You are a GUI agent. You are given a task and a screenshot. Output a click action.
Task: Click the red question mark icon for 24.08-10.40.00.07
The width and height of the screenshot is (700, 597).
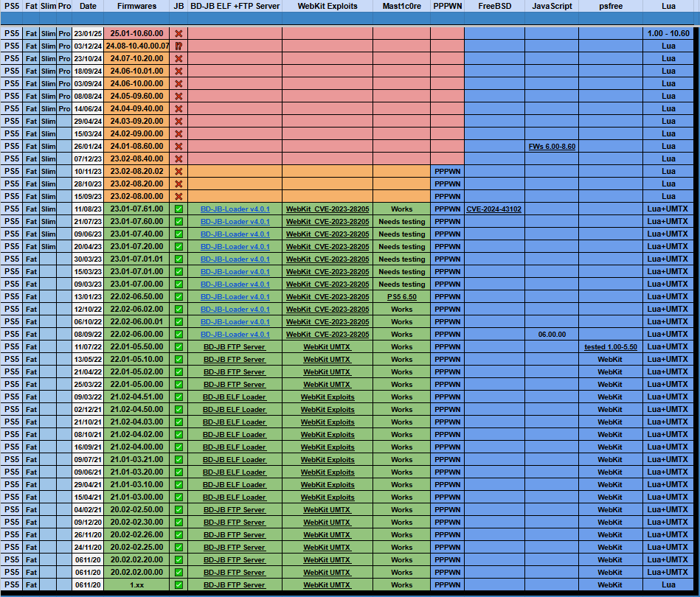(179, 46)
